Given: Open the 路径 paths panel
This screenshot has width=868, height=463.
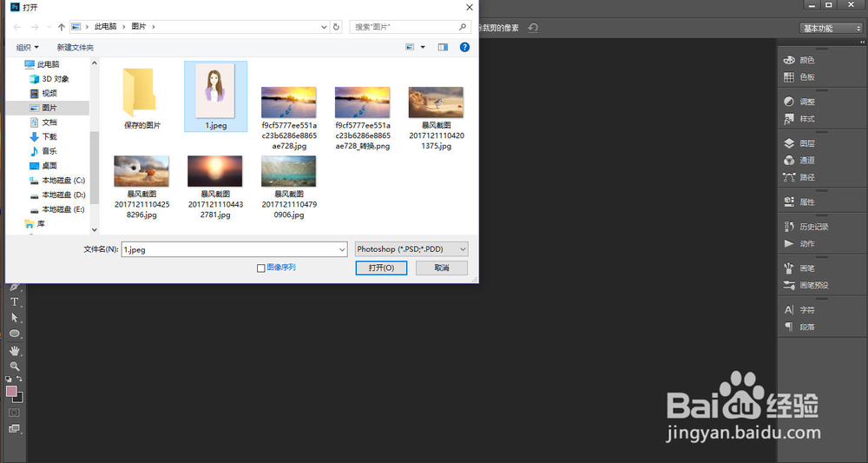Looking at the screenshot, I should click(x=799, y=178).
